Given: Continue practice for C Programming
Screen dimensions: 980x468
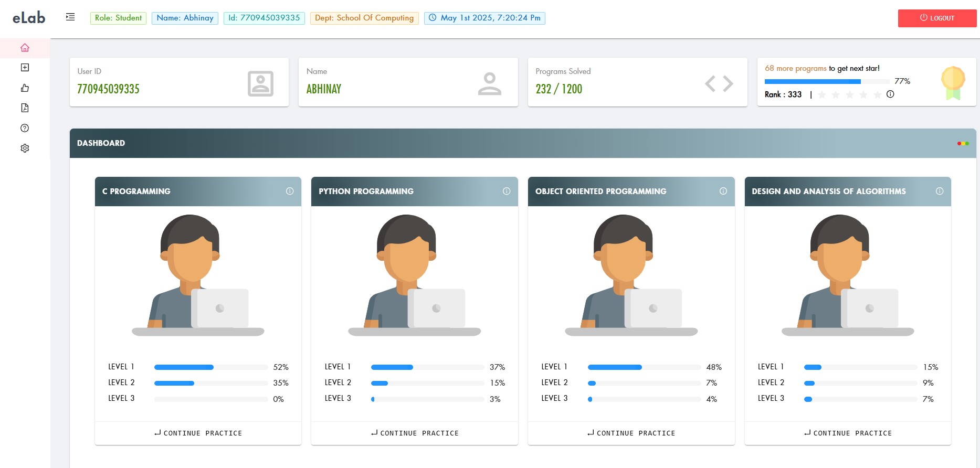Looking at the screenshot, I should click(198, 433).
